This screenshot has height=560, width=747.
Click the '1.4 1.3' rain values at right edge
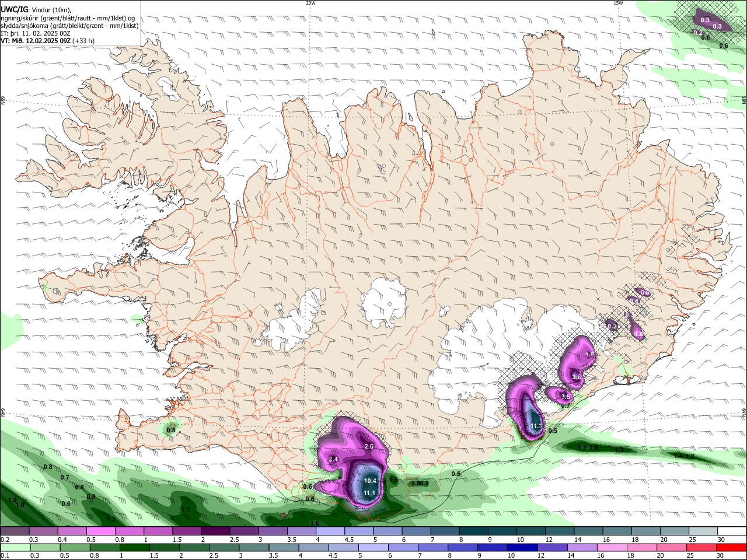[x=684, y=456]
